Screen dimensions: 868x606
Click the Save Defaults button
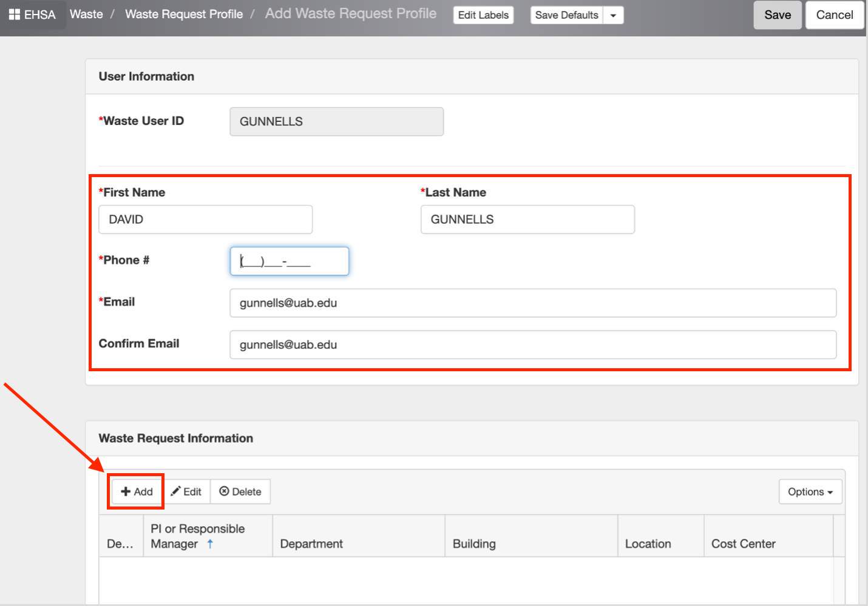point(566,15)
